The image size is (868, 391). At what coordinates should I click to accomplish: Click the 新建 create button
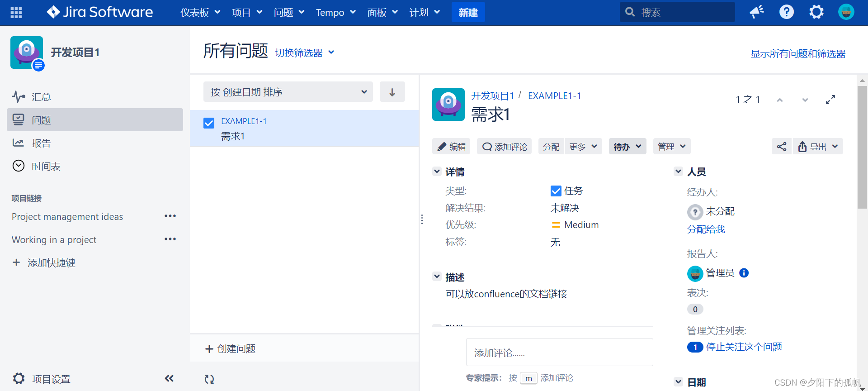click(x=468, y=12)
